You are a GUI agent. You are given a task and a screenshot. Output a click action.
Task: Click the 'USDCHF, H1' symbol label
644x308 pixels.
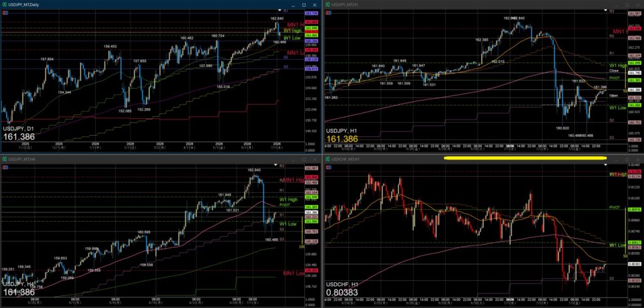pyautogui.click(x=342, y=284)
